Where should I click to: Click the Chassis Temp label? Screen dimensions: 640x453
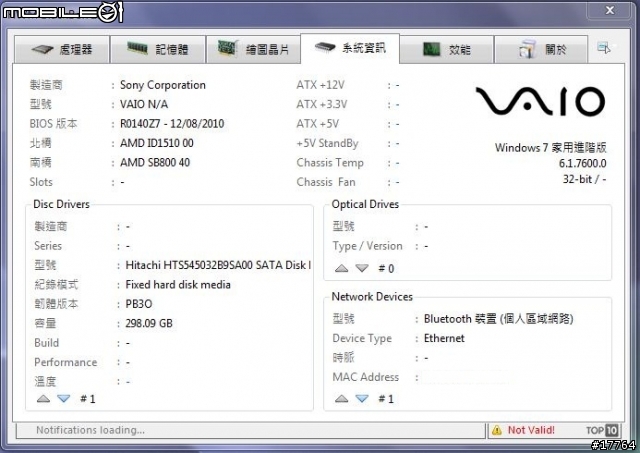coord(330,162)
